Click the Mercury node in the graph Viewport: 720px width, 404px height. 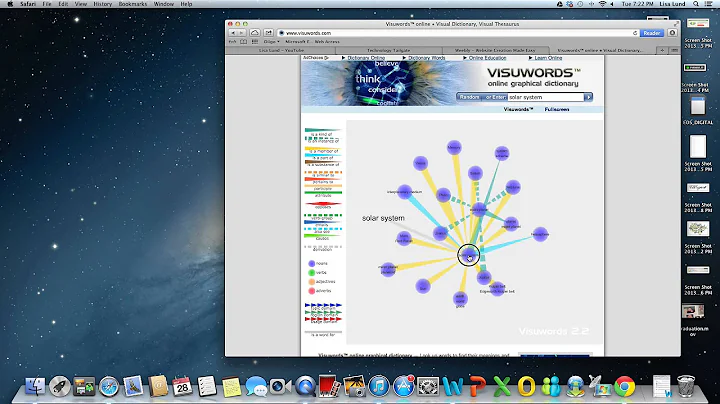point(454,147)
